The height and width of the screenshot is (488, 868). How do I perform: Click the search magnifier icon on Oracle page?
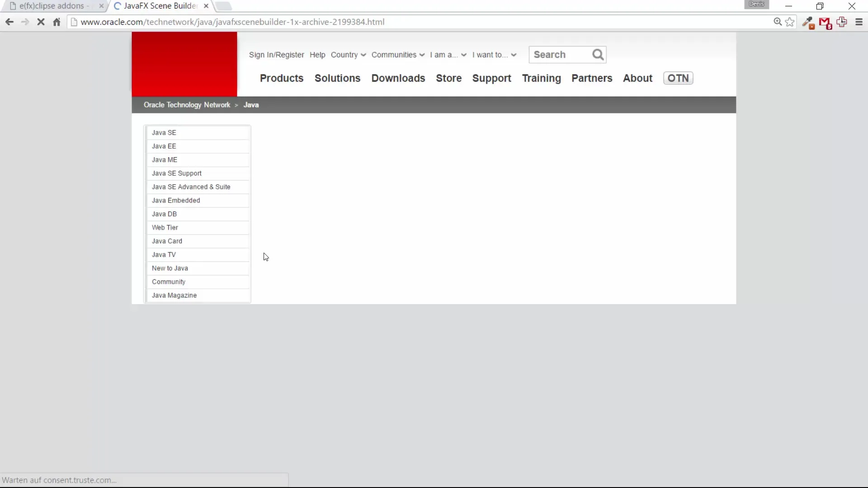(x=598, y=55)
